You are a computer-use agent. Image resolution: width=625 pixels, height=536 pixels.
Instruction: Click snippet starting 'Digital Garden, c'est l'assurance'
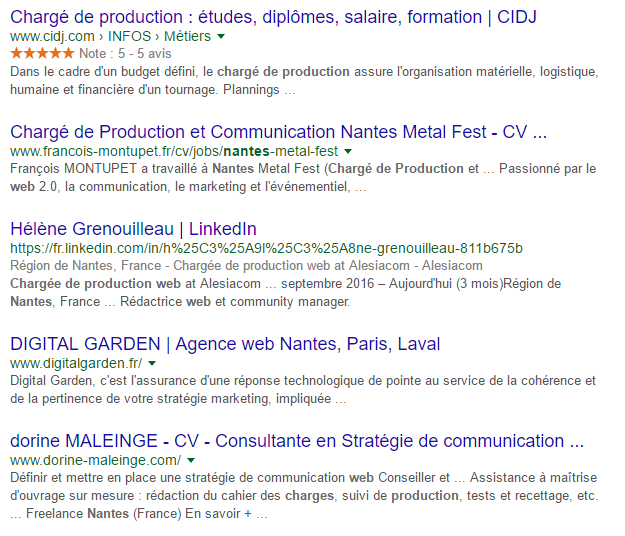pyautogui.click(x=303, y=390)
